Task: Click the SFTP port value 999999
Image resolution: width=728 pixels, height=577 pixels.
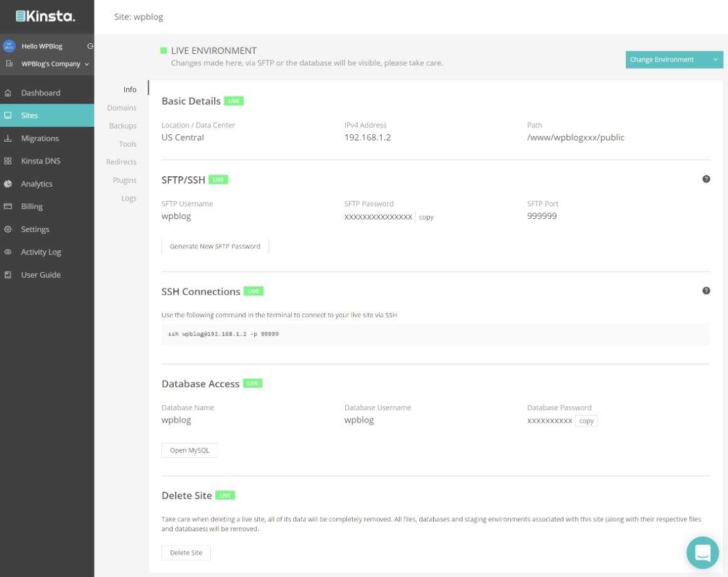Action: pyautogui.click(x=542, y=216)
